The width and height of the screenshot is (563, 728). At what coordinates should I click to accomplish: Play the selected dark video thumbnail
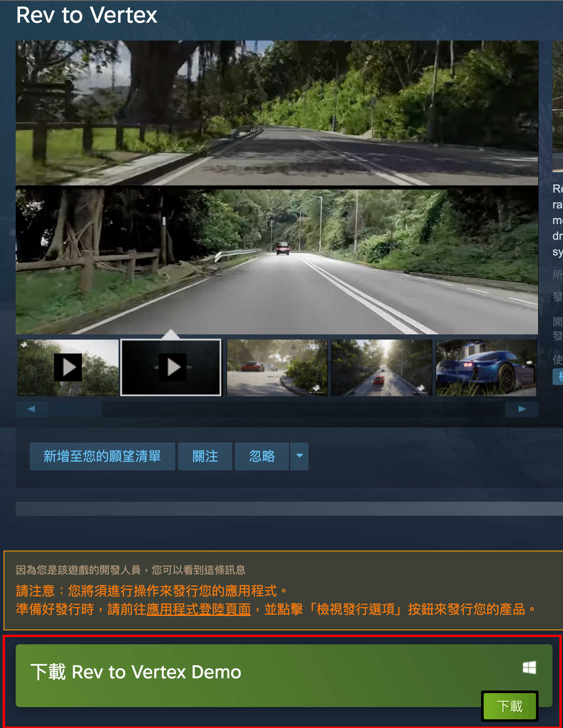(x=171, y=367)
